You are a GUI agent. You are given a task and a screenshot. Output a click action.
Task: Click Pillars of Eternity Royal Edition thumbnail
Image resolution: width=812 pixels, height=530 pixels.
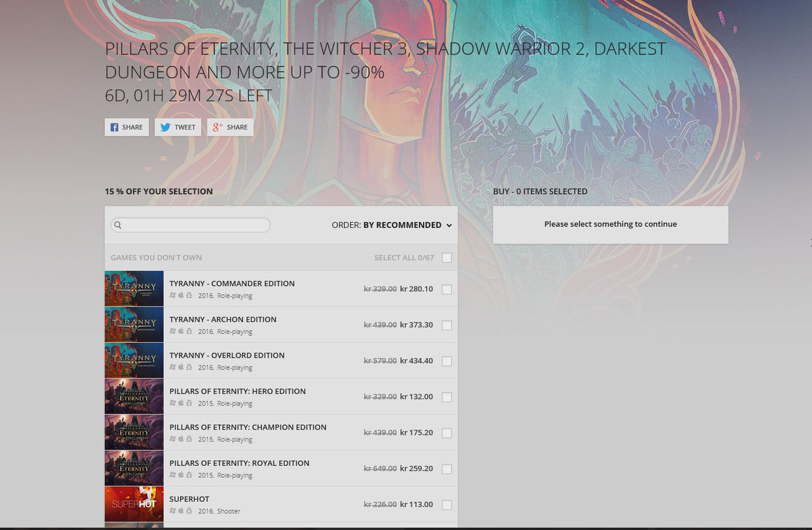(134, 468)
